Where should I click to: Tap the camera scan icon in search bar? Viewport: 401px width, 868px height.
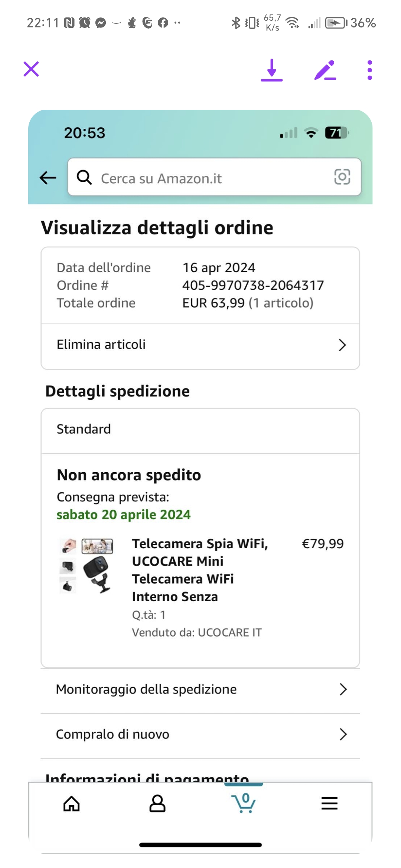tap(342, 177)
